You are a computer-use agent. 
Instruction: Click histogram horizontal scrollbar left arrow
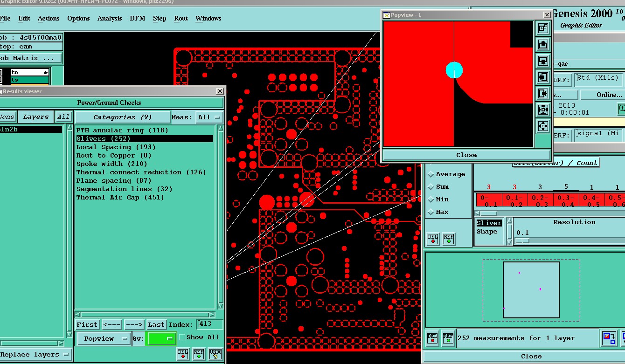(477, 213)
